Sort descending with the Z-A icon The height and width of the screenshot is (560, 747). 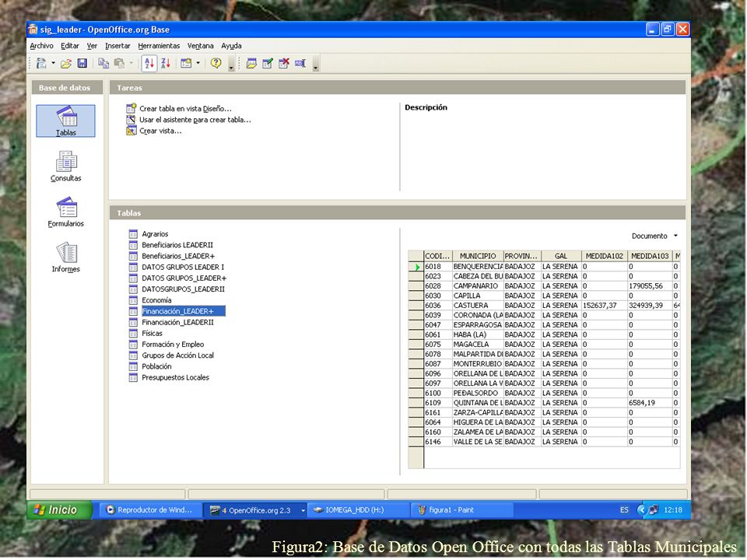tap(166, 63)
